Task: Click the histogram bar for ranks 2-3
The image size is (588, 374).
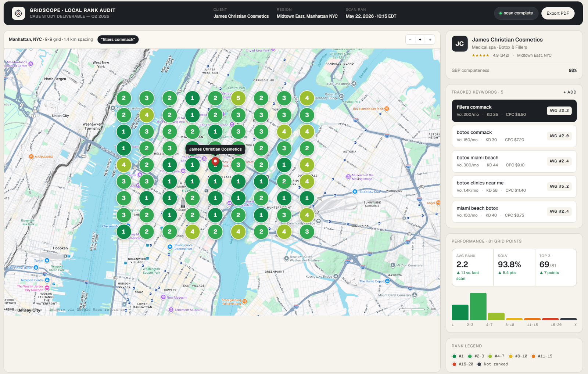Action: (x=478, y=306)
